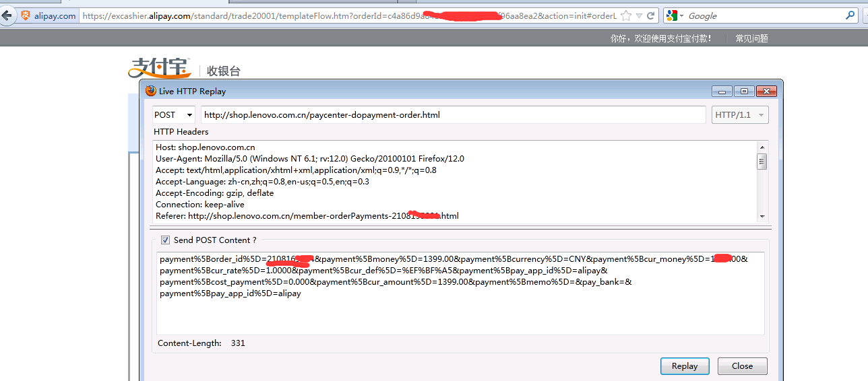Open the 常见问题 link
Screen dimensions: 868x381
751,38
